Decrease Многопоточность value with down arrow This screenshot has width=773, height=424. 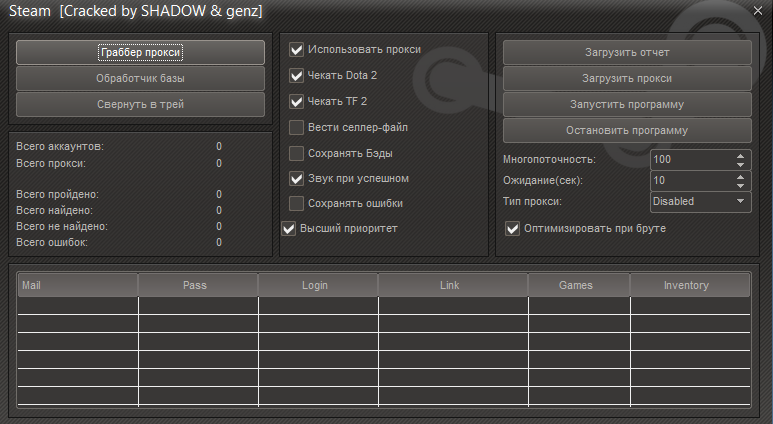coord(740,164)
